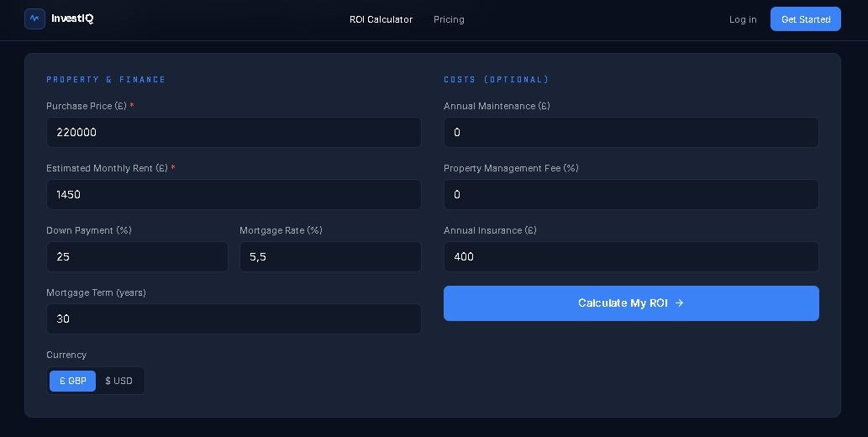Screen dimensions: 868x437
Task: Click the 'PROPERTY & FINANCE' section heading
Action: (x=106, y=80)
